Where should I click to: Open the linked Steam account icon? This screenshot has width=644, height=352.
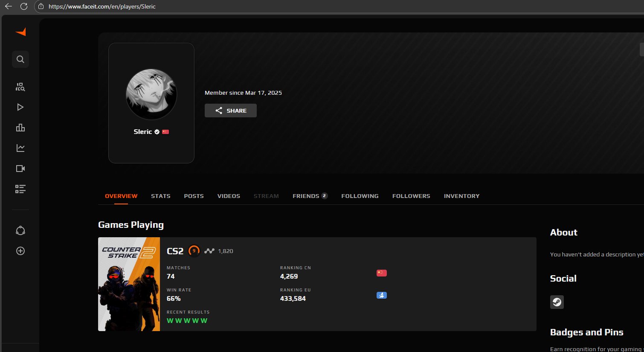[x=557, y=302]
